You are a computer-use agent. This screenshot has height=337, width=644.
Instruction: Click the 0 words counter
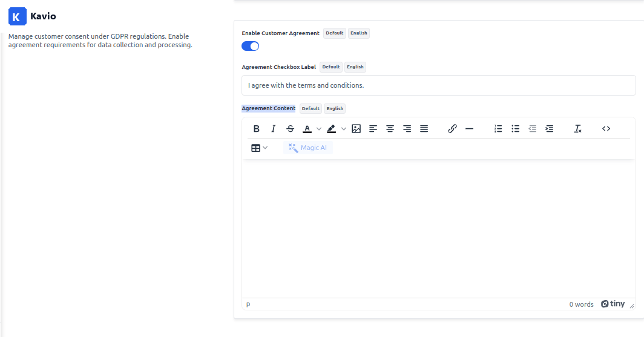[x=581, y=304]
